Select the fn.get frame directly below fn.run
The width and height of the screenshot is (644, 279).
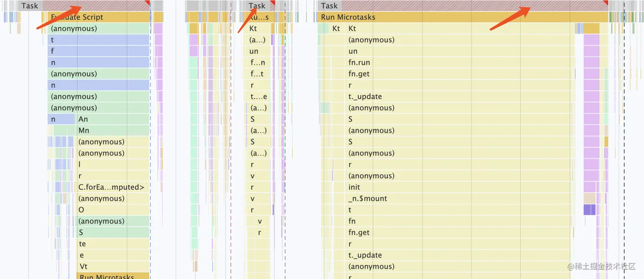click(x=460, y=74)
